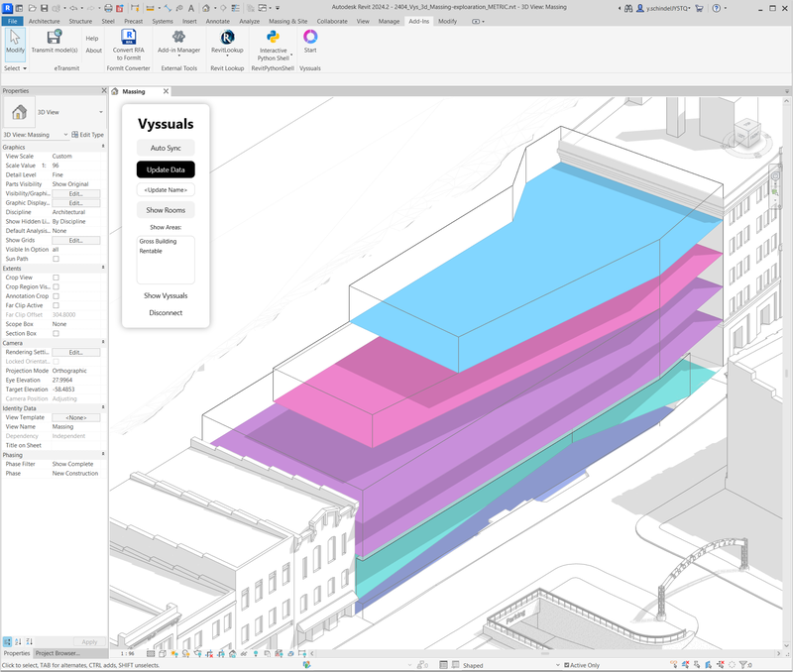Click the Text 'A' tool in quick access toolbar

click(x=191, y=8)
